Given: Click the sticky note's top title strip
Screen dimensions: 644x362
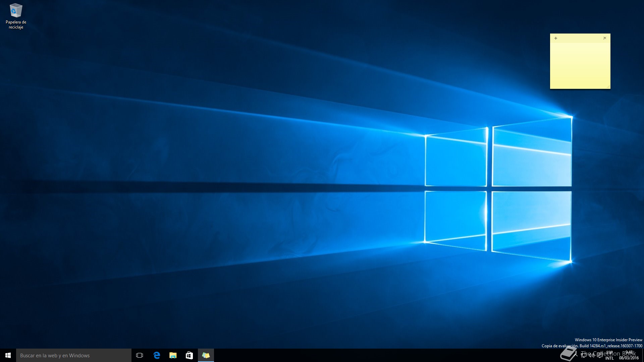Looking at the screenshot, I should (x=580, y=38).
